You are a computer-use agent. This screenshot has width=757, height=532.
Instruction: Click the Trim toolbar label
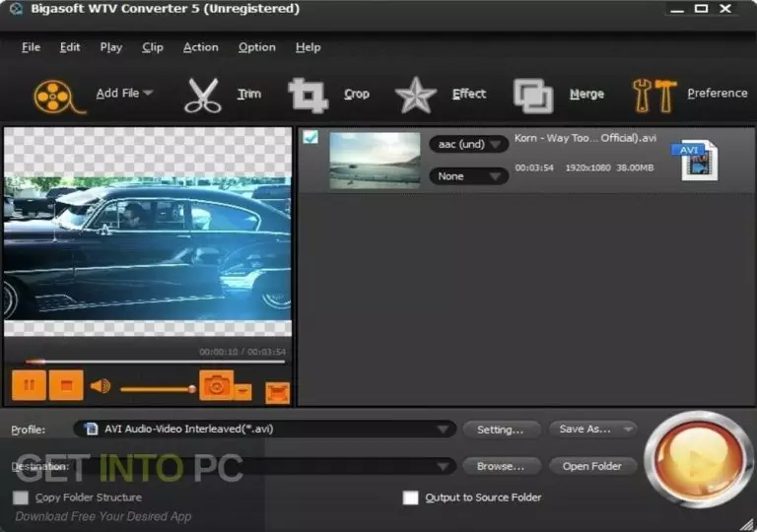tap(249, 94)
